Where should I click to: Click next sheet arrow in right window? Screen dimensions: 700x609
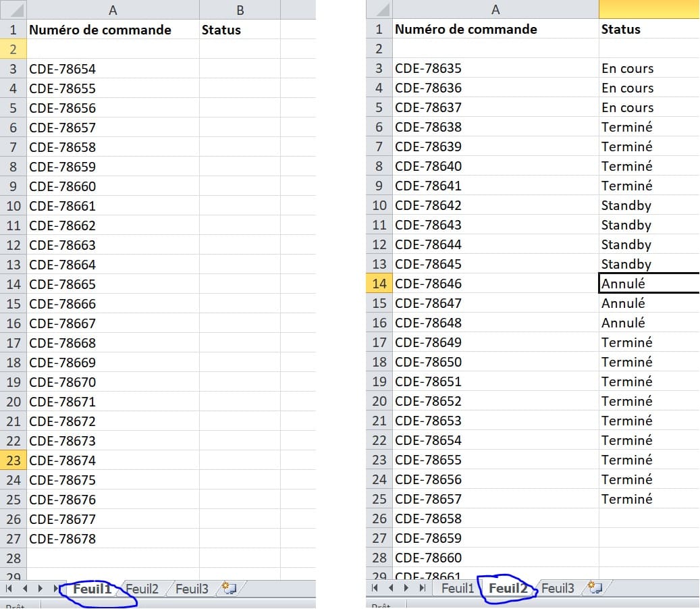click(406, 588)
